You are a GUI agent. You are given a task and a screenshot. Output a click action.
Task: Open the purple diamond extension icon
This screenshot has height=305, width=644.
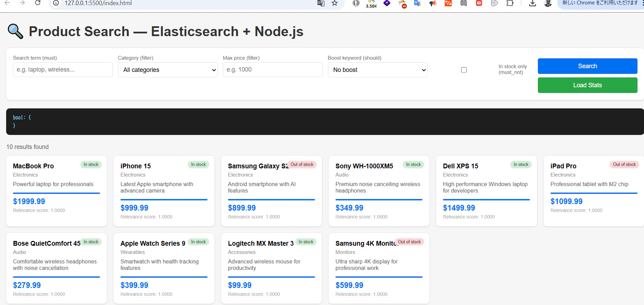pyautogui.click(x=387, y=3)
